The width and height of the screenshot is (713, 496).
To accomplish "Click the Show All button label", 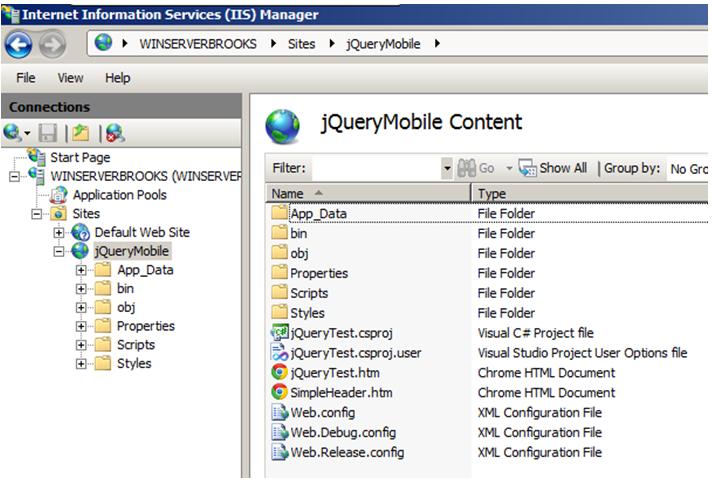I will point(563,168).
